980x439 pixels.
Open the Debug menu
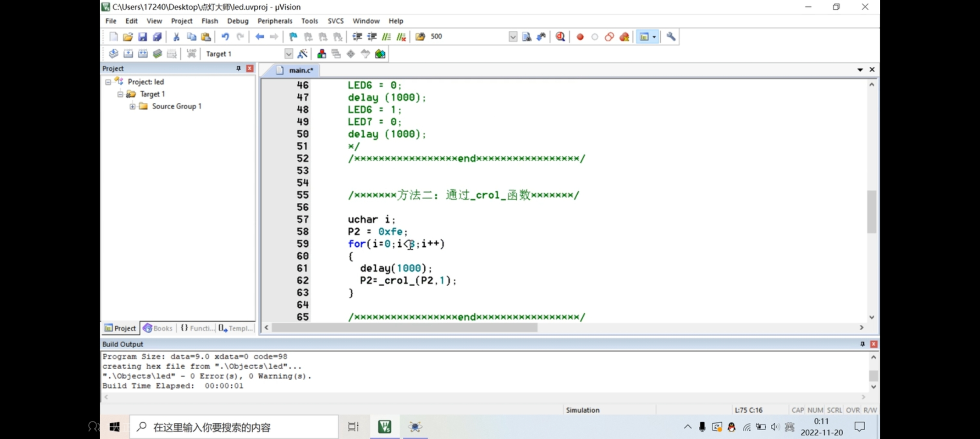click(x=238, y=21)
